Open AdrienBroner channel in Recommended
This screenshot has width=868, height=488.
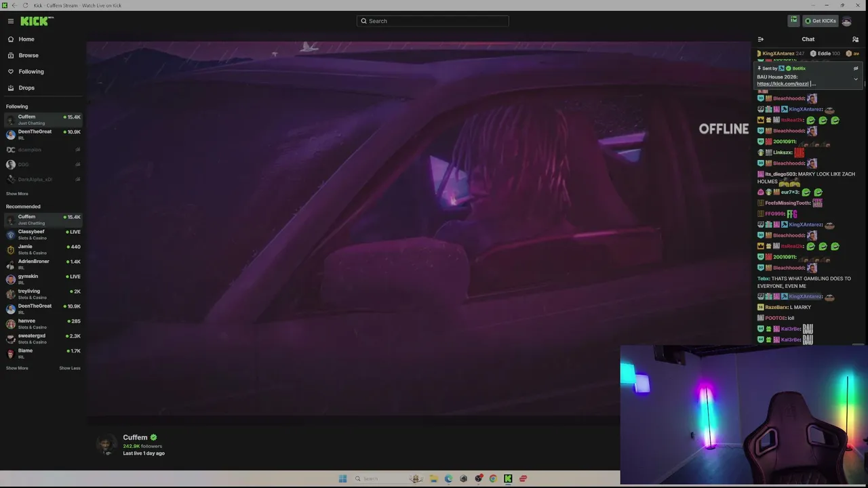tap(42, 264)
